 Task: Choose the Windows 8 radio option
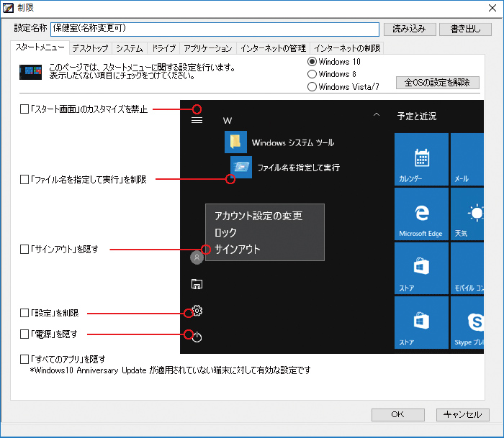[312, 74]
